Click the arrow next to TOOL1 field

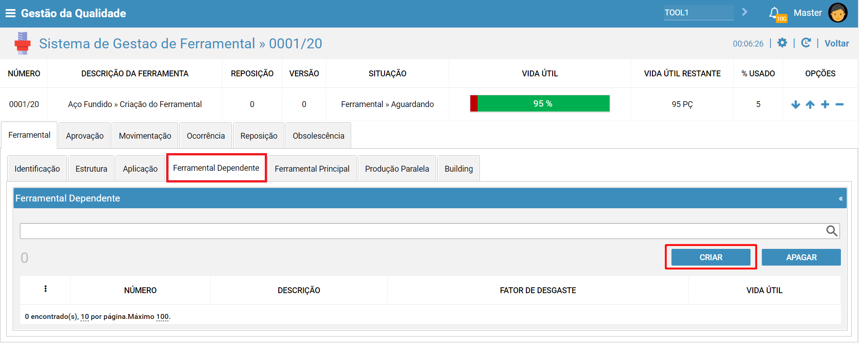tap(745, 12)
